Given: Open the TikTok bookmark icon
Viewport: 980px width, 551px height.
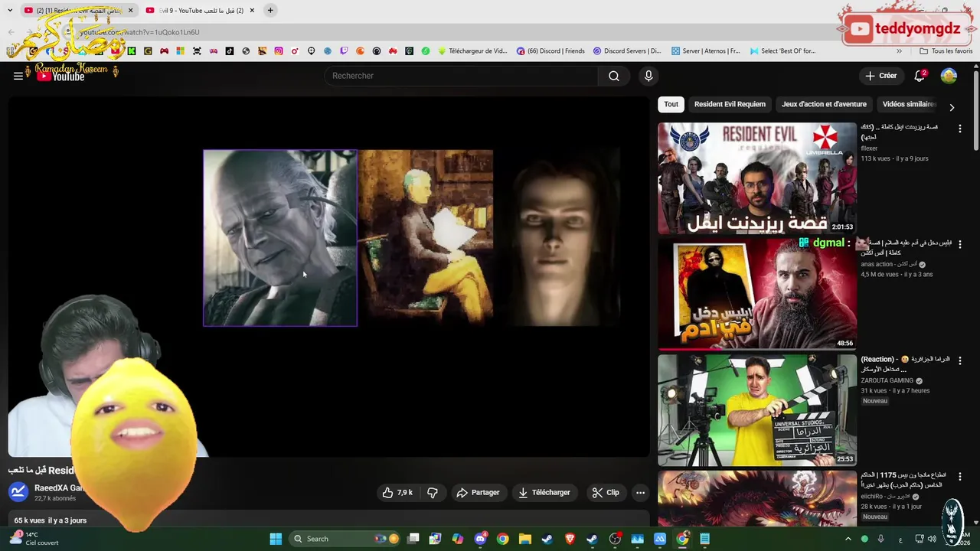Looking at the screenshot, I should pyautogui.click(x=230, y=51).
